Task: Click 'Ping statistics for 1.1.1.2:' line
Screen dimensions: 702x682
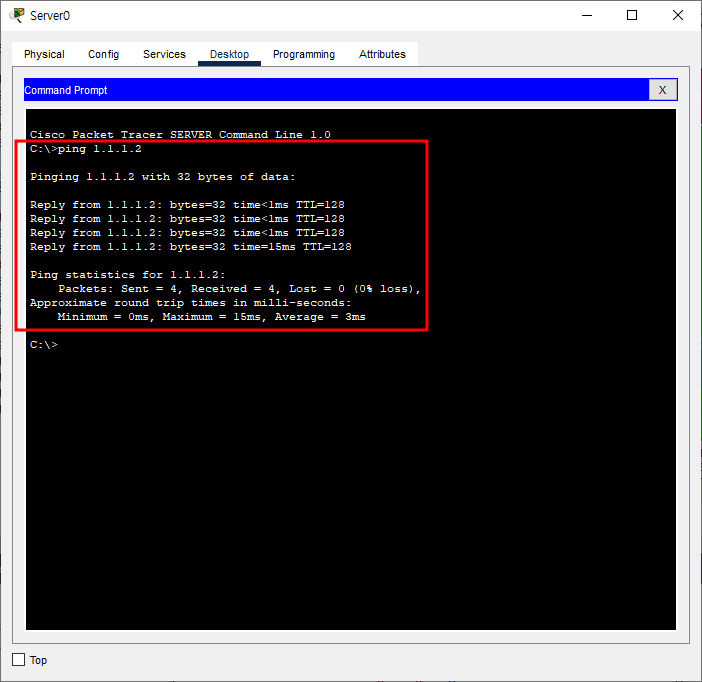Action: click(x=128, y=275)
